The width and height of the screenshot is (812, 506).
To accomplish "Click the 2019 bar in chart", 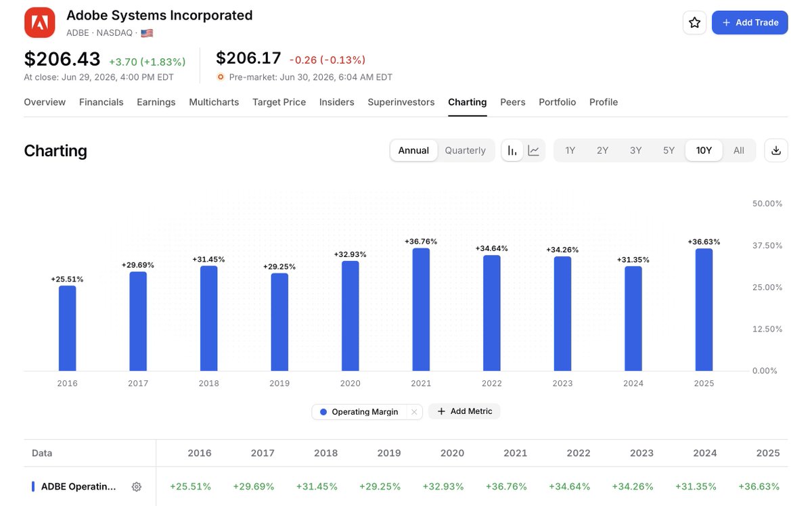I will point(279,322).
